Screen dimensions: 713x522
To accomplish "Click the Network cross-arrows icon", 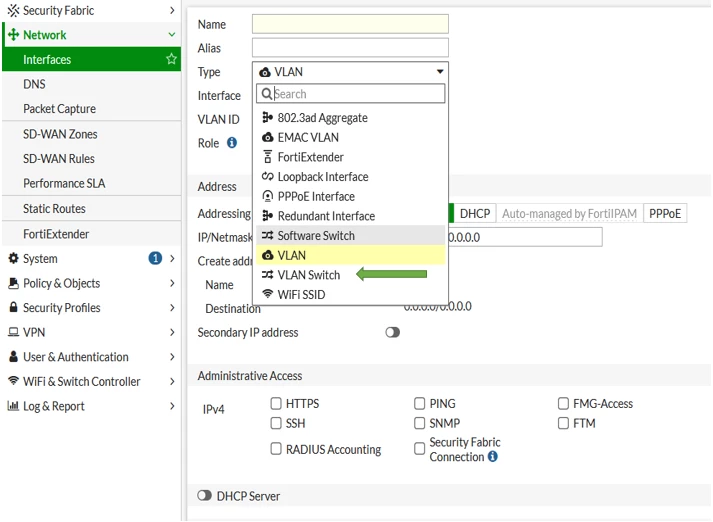I will 14,35.
